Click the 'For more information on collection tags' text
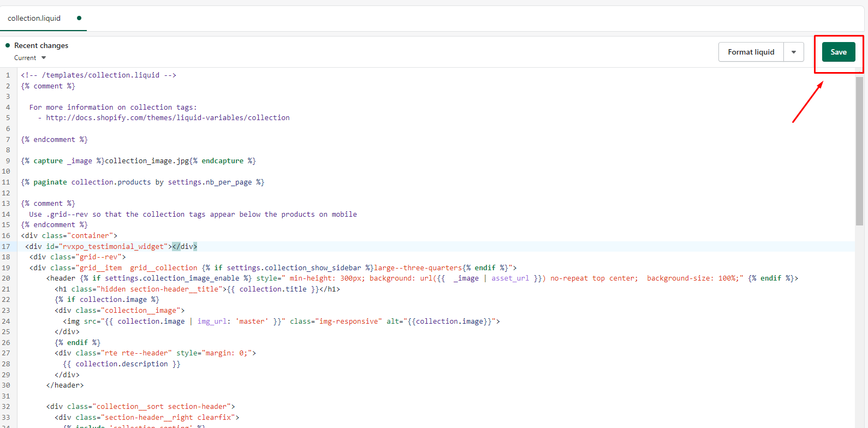 (113, 107)
